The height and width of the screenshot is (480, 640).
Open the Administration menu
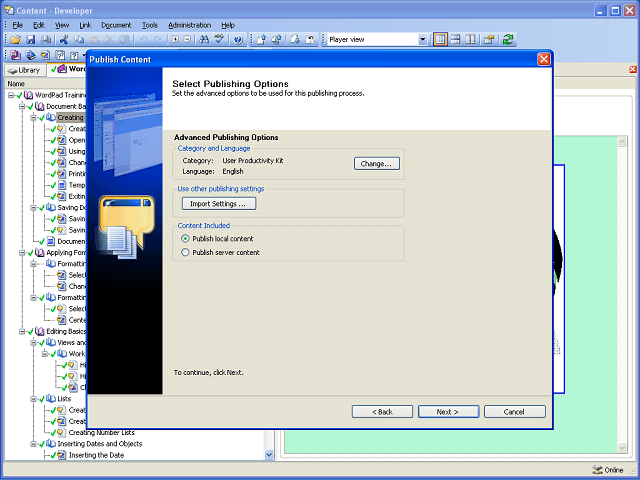point(189,25)
